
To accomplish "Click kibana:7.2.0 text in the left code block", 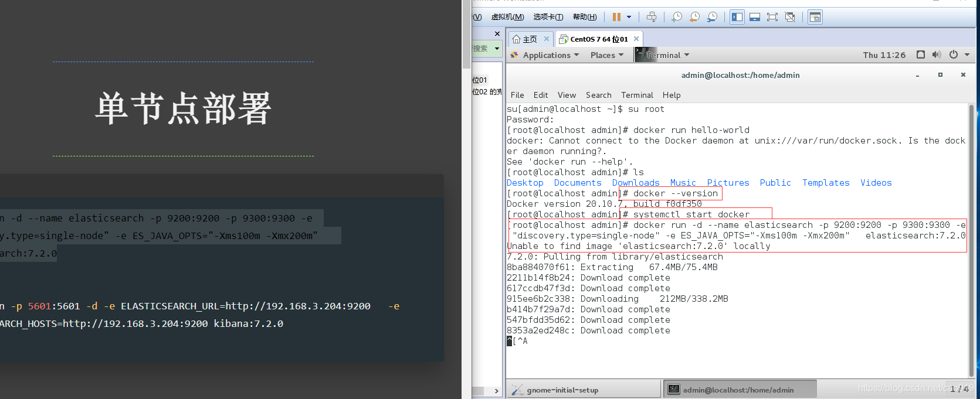I will tap(248, 323).
